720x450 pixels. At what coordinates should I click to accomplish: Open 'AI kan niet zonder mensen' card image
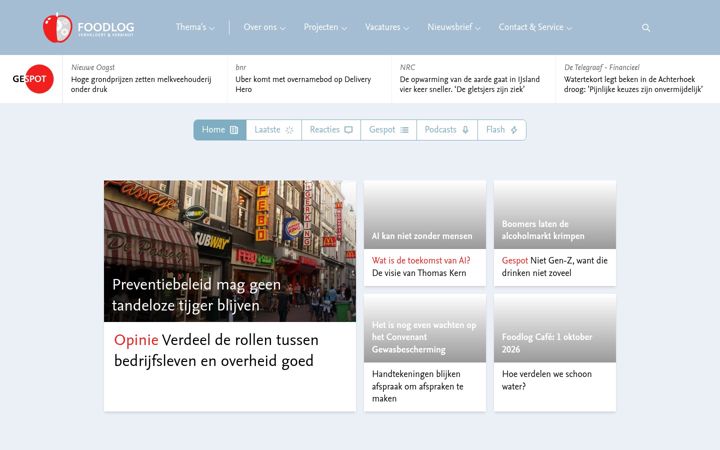click(x=425, y=214)
